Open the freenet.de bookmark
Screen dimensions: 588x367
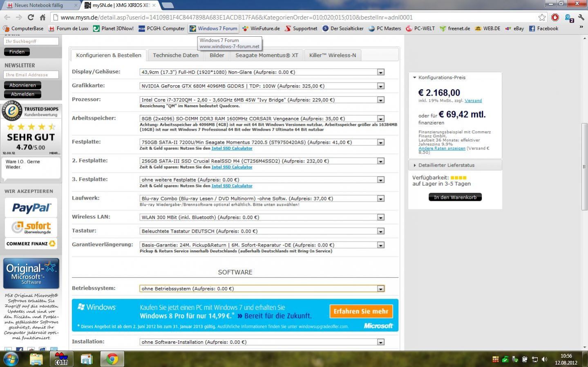454,29
